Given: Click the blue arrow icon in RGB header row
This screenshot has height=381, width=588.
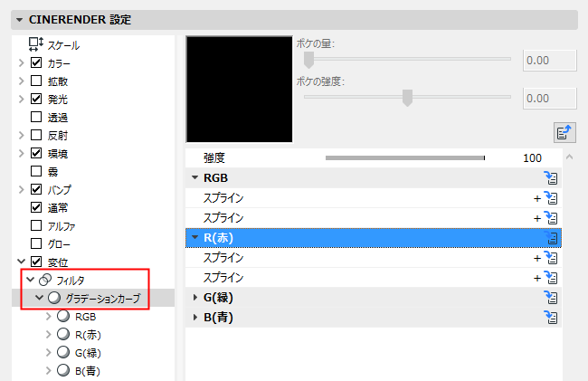Looking at the screenshot, I should click(551, 178).
